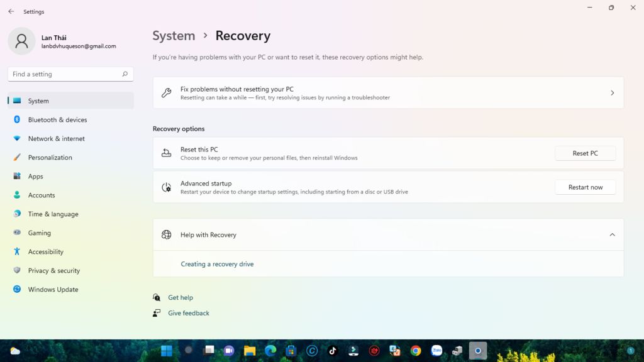The height and width of the screenshot is (362, 644).
Task: Open the weather widget on the taskbar
Action: click(15, 351)
